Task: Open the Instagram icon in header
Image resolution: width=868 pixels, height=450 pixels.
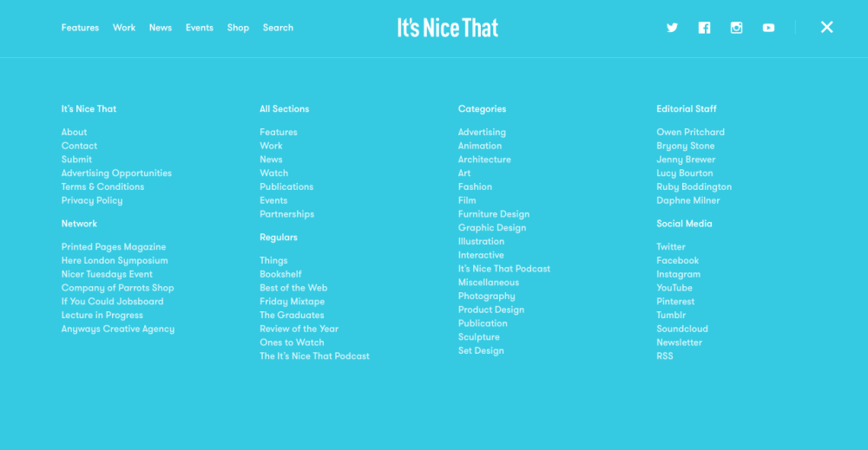Action: click(x=736, y=28)
